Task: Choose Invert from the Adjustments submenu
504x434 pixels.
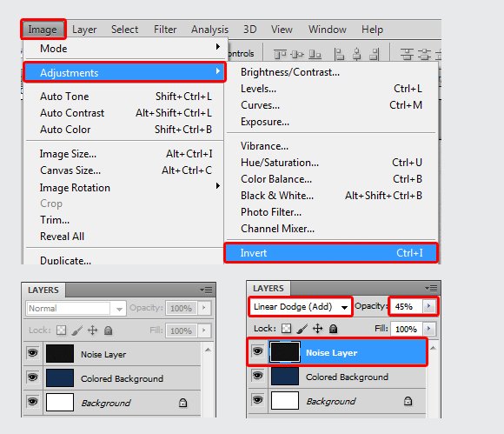Action: (x=331, y=253)
